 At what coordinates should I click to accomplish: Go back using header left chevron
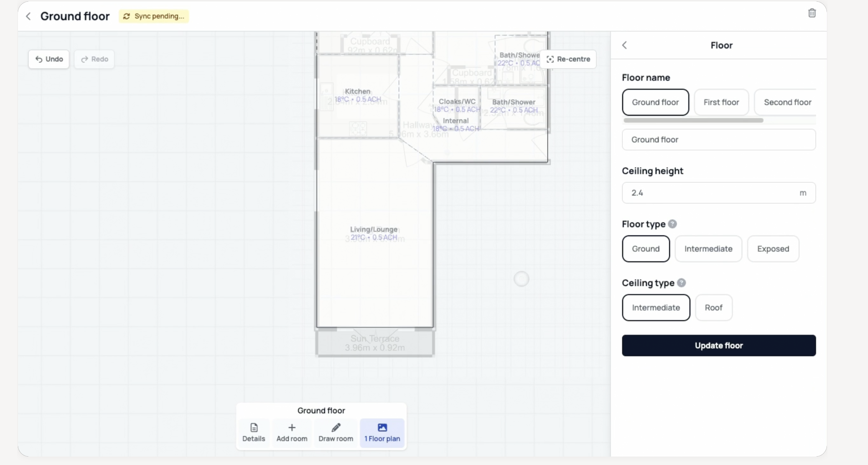(29, 16)
